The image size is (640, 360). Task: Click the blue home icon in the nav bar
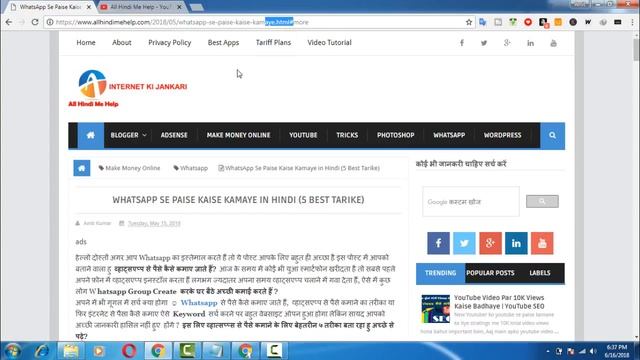(91, 135)
